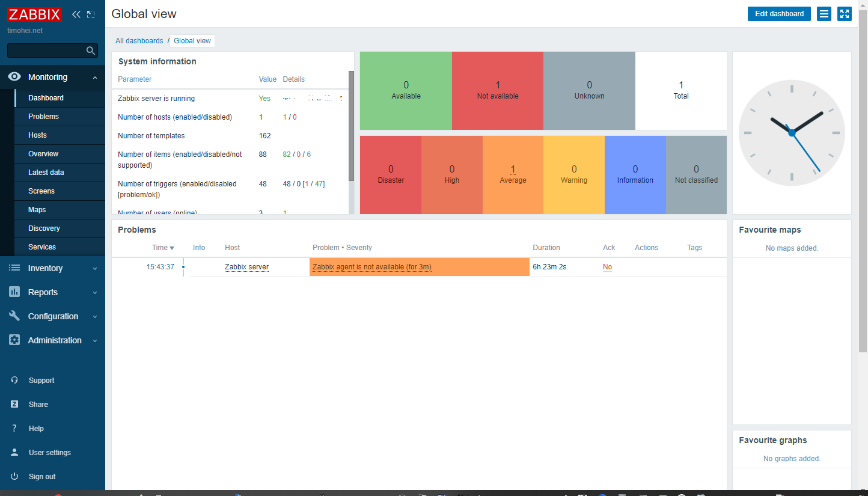This screenshot has width=868, height=496.
Task: Click the Reports chart icon
Action: pos(14,292)
